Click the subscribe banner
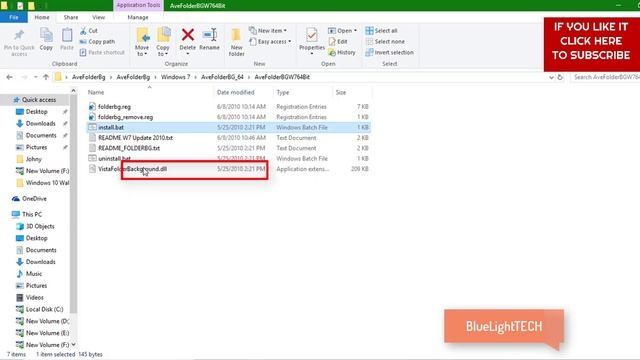This screenshot has width=640, height=360. 591,44
